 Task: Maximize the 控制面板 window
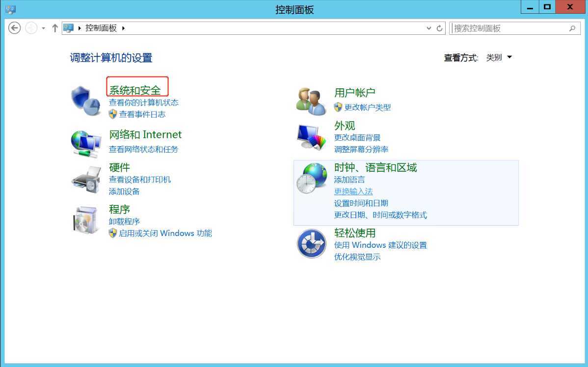coord(547,7)
